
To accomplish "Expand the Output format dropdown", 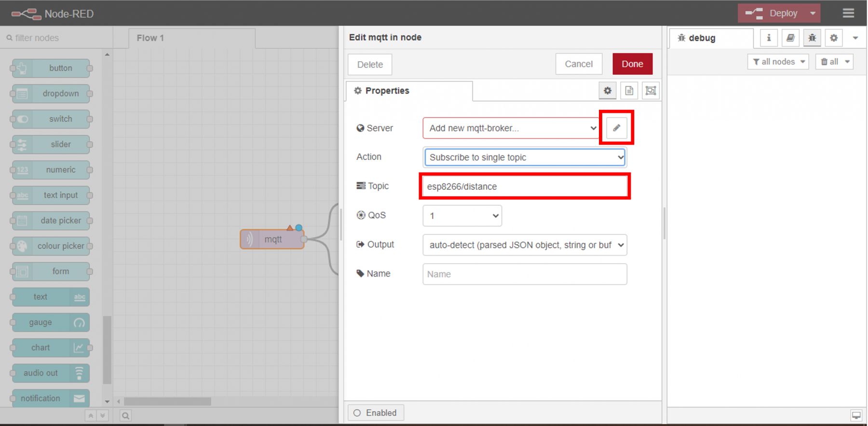I will coord(525,245).
